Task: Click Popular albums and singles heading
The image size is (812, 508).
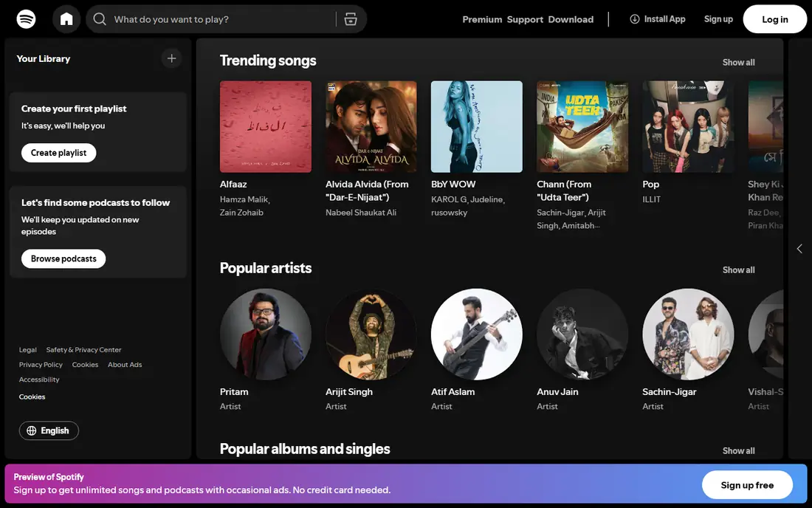Action: point(304,448)
